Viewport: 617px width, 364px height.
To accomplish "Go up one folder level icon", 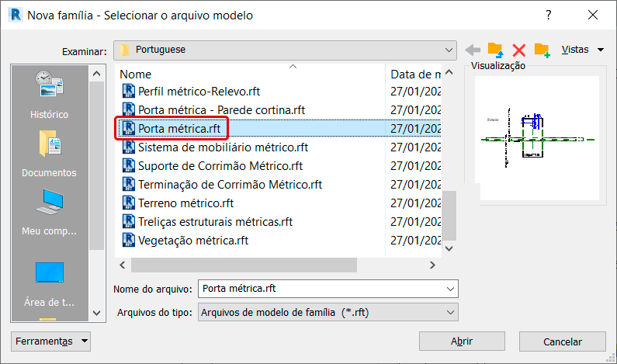I will click(x=495, y=50).
